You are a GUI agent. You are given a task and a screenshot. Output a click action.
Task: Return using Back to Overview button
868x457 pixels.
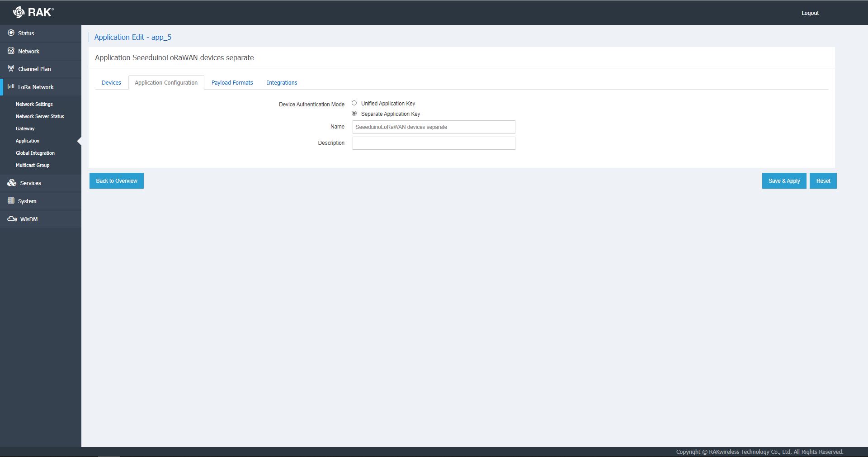click(x=117, y=181)
